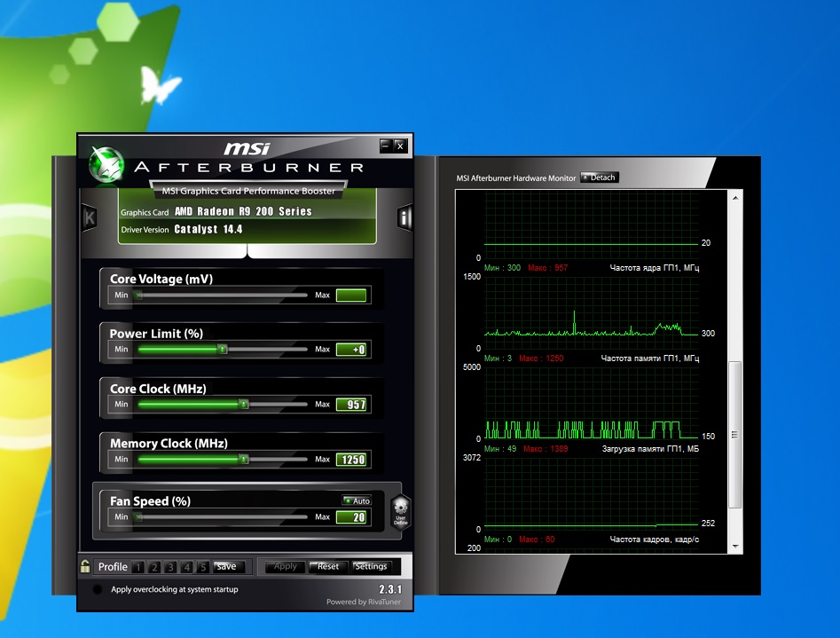Minimize the Afterburner window

(x=386, y=146)
